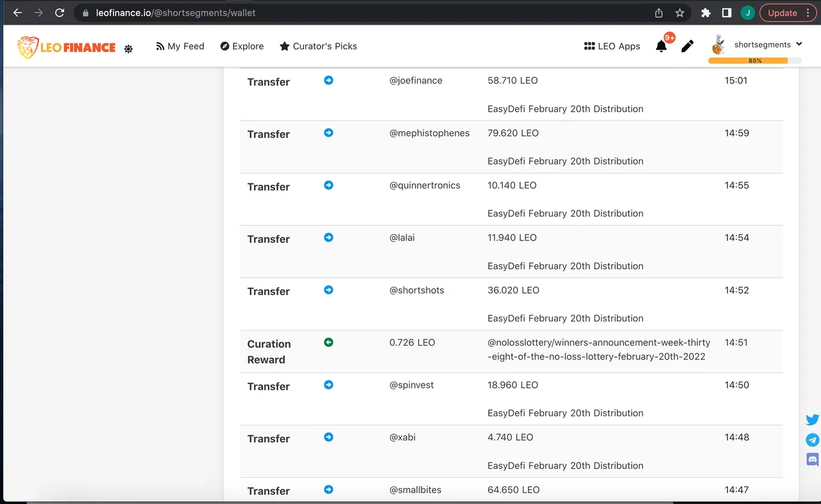Click outgoing arrow icon in @quinnertronics row
821x504 pixels.
[x=328, y=185]
